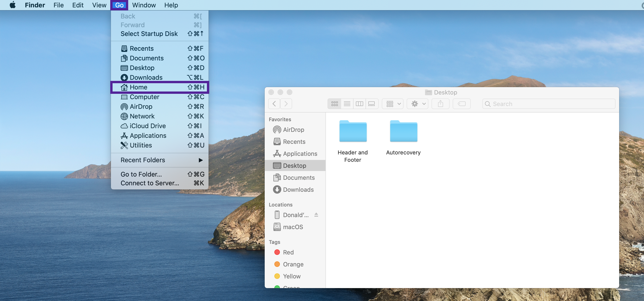Switch to column view in Finder
The image size is (644, 301).
tap(360, 104)
